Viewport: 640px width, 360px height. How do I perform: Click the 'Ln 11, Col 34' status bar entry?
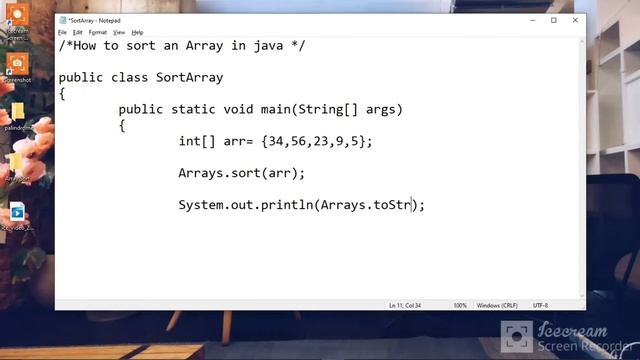tap(405, 305)
